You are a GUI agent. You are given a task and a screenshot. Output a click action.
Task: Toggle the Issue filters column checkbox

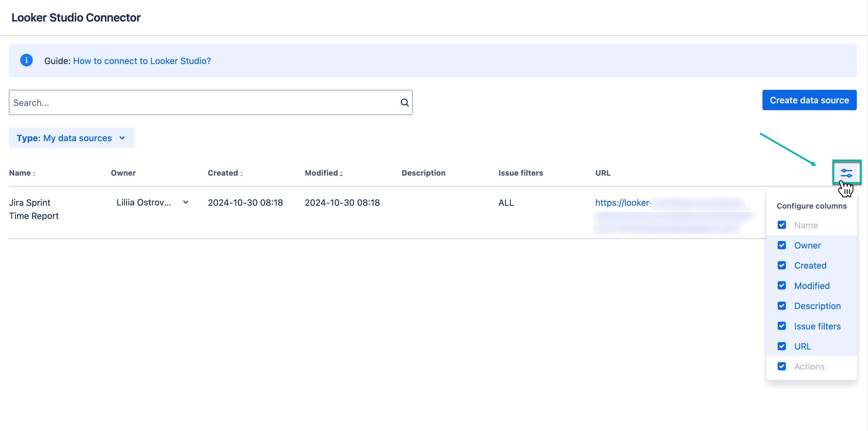tap(781, 326)
